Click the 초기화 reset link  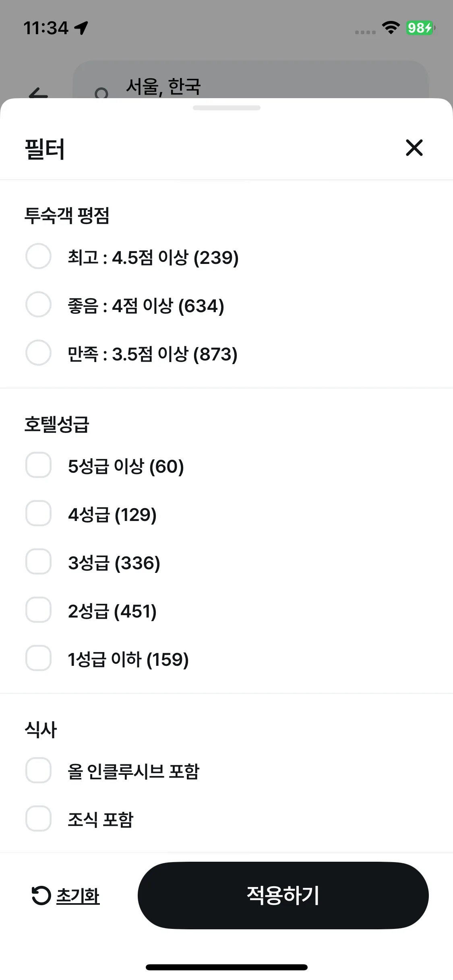tap(78, 896)
